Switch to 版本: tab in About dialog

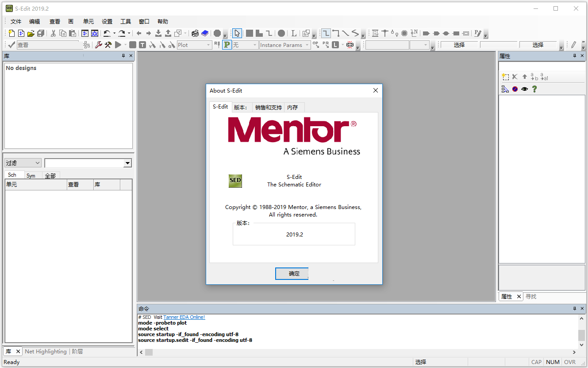tap(242, 108)
